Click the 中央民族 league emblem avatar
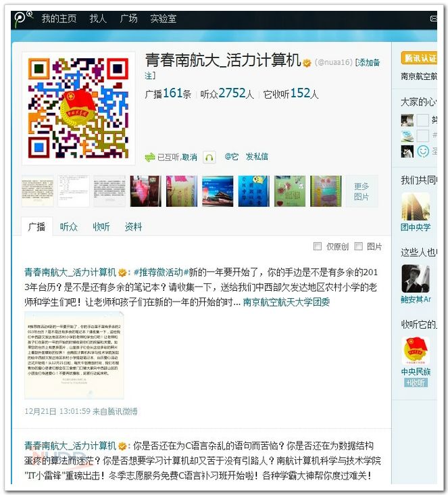Image resolution: width=448 pixels, height=495 pixels. tap(415, 351)
